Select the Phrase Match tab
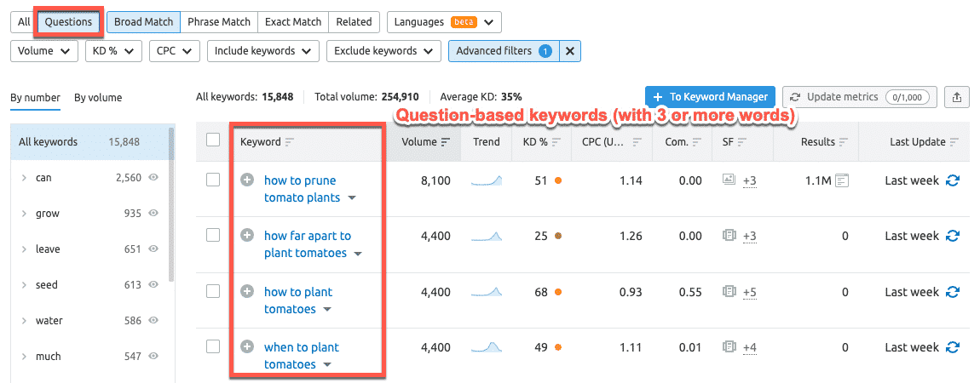The height and width of the screenshot is (383, 980). tap(218, 22)
